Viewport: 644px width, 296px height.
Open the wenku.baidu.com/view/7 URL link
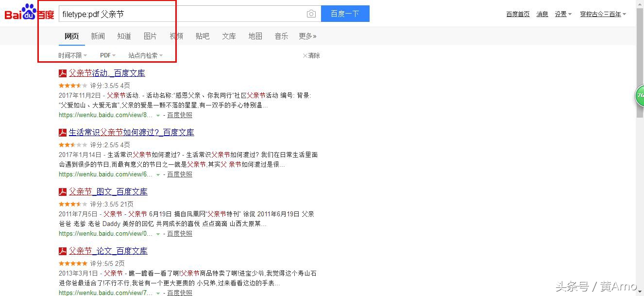(106, 293)
